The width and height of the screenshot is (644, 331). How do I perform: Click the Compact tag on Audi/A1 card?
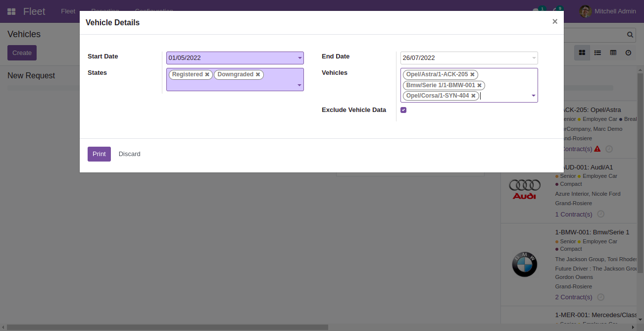tap(571, 184)
